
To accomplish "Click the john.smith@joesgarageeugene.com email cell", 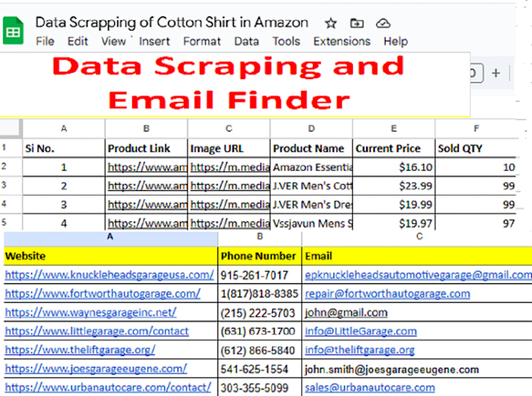I will 417,369.
